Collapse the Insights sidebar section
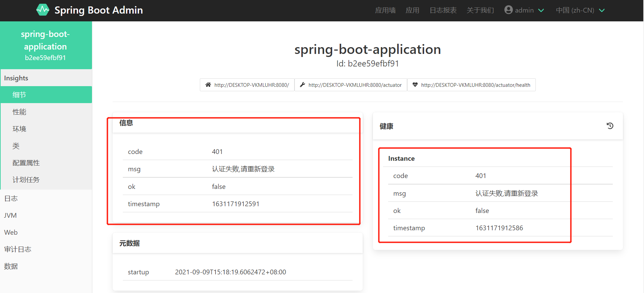Image resolution: width=644 pixels, height=293 pixels. [x=46, y=78]
